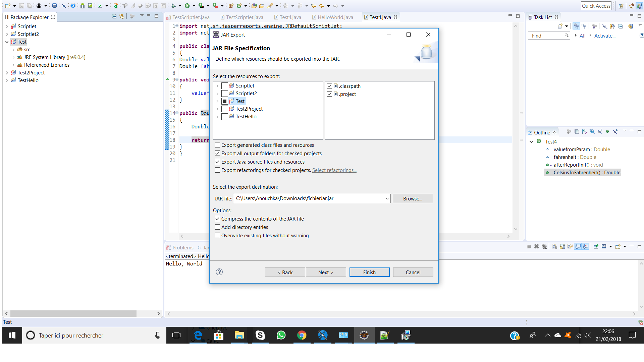Expand the Scriptlet project tree item

217,85
